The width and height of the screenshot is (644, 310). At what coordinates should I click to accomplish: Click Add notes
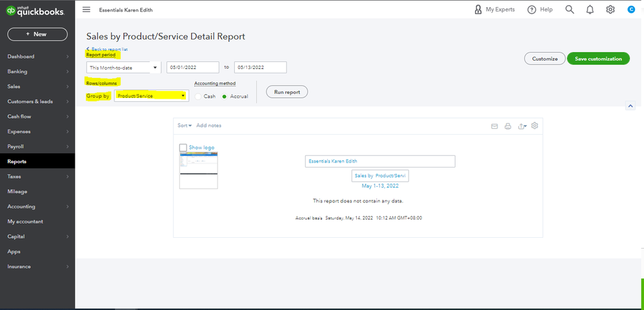pyautogui.click(x=208, y=126)
